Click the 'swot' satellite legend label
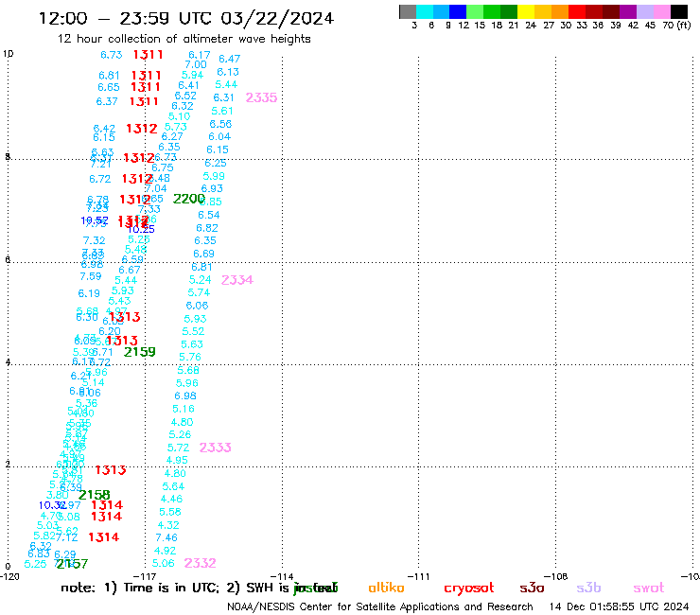This screenshot has height=615, width=700. click(649, 589)
